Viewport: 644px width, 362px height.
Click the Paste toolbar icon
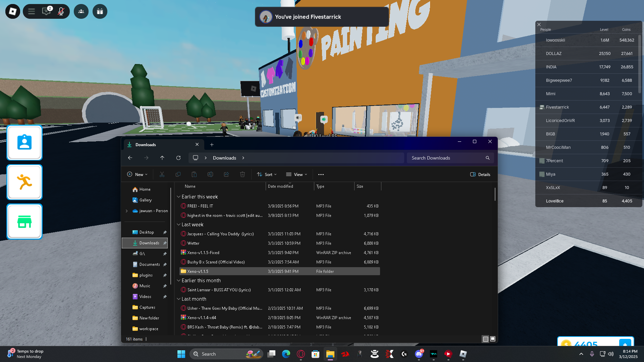click(194, 174)
